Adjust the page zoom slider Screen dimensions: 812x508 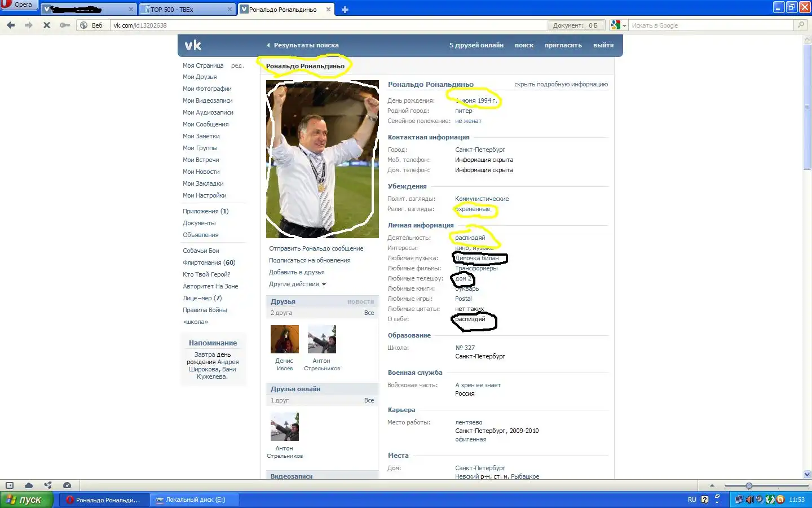click(749, 485)
